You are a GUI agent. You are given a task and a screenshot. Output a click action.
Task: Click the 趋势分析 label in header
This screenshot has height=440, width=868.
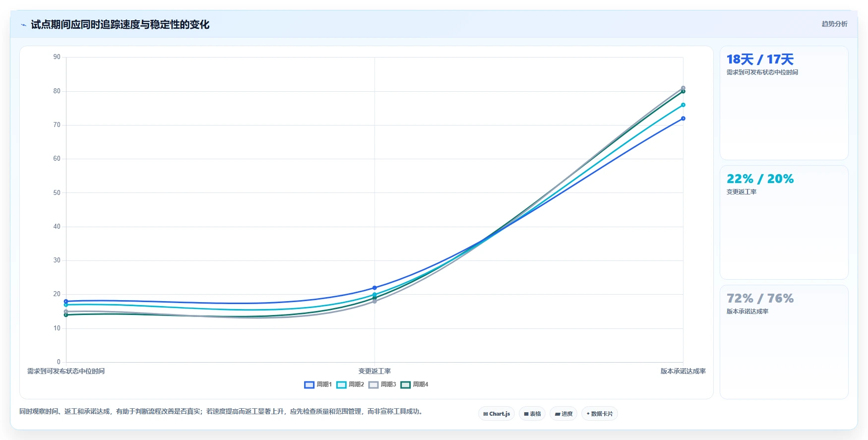[834, 24]
